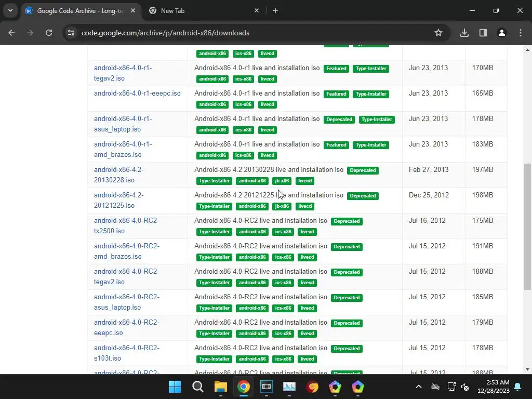Click the browser back arrow
The image size is (532, 399).
pyautogui.click(x=11, y=33)
